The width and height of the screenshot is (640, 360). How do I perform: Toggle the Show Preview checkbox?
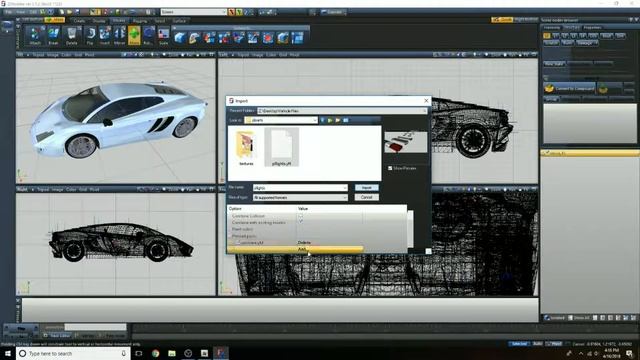(390, 168)
